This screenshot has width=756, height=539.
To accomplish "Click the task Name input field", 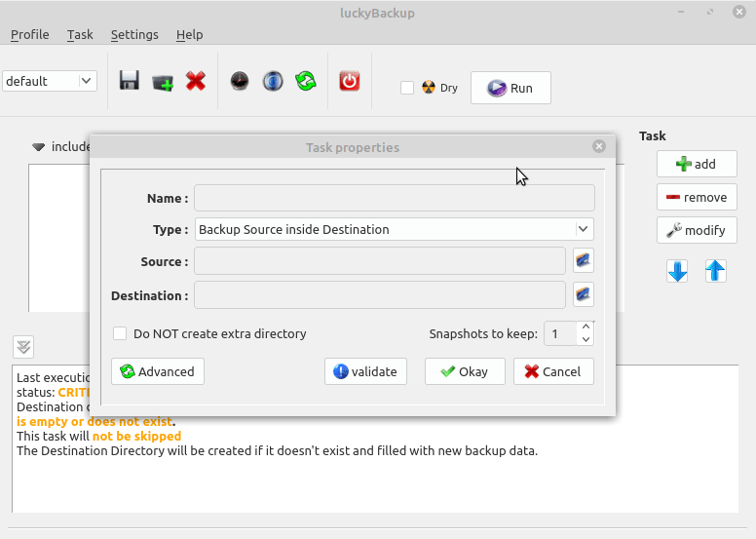I will [x=394, y=198].
